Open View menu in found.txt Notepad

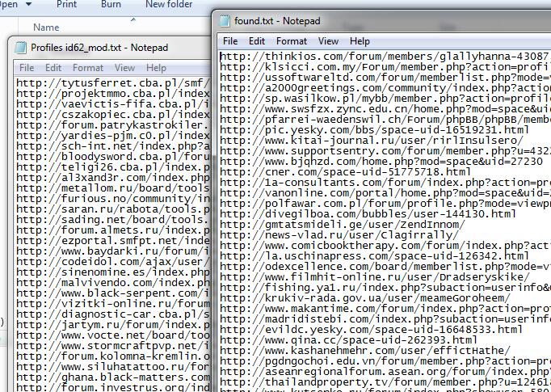point(328,41)
